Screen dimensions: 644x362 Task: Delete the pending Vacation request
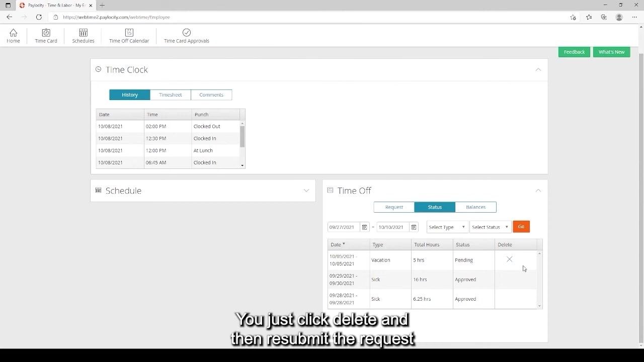coord(509,259)
